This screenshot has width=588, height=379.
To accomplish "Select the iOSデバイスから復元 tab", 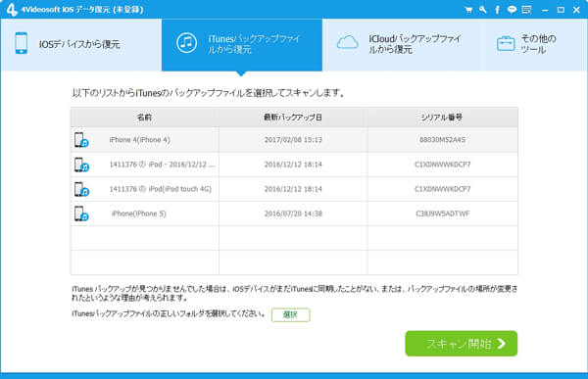I will click(x=81, y=45).
